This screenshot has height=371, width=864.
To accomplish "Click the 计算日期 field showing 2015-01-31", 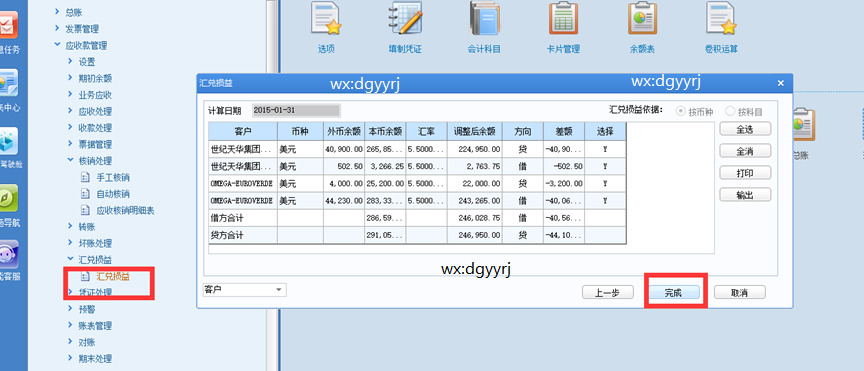I will click(296, 110).
